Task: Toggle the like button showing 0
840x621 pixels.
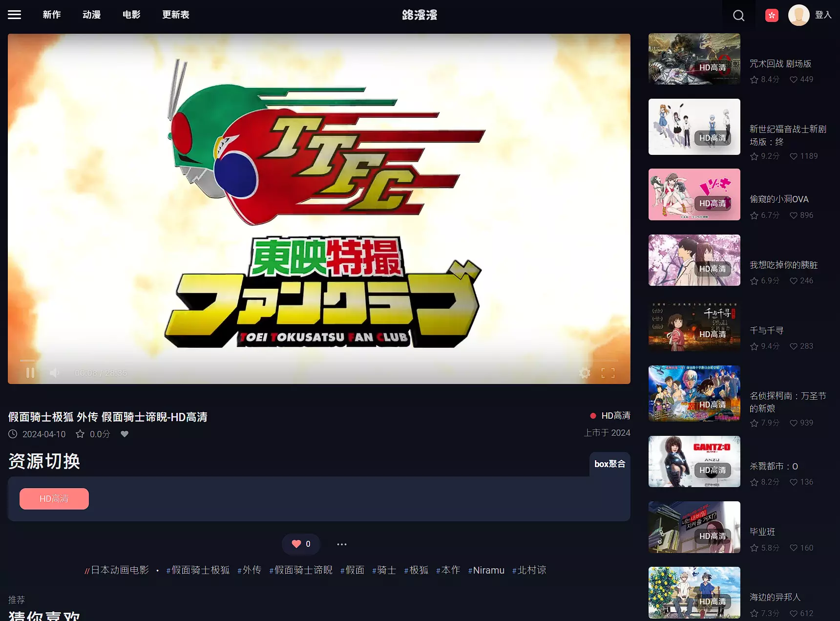Action: click(301, 544)
